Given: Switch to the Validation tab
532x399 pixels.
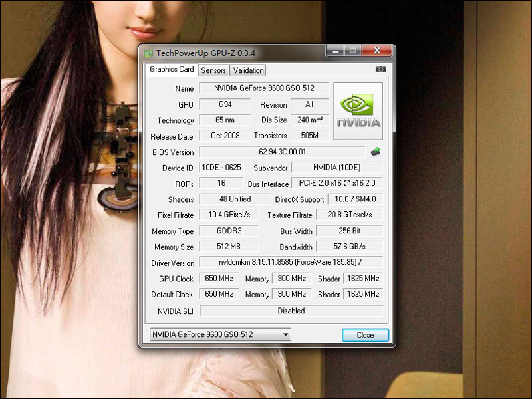Looking at the screenshot, I should point(248,70).
